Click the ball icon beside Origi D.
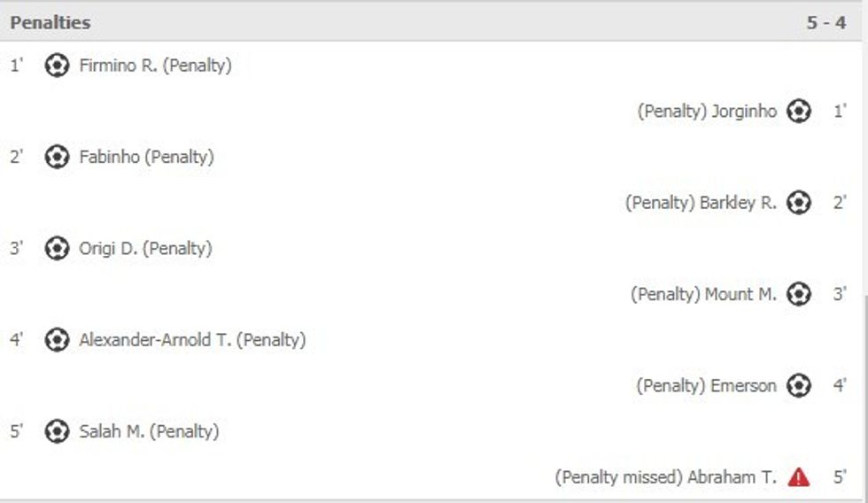Screen dimensions: 868x503 57,249
